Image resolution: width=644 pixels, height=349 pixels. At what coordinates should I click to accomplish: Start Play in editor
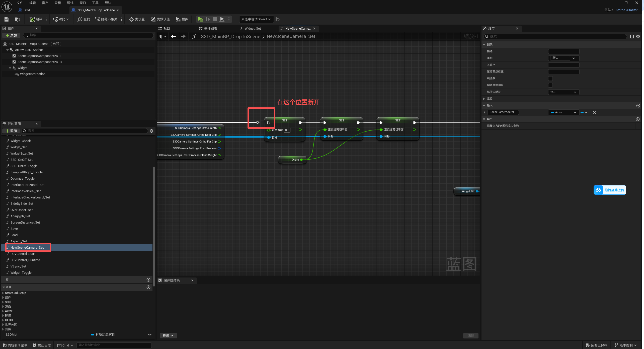(200, 19)
